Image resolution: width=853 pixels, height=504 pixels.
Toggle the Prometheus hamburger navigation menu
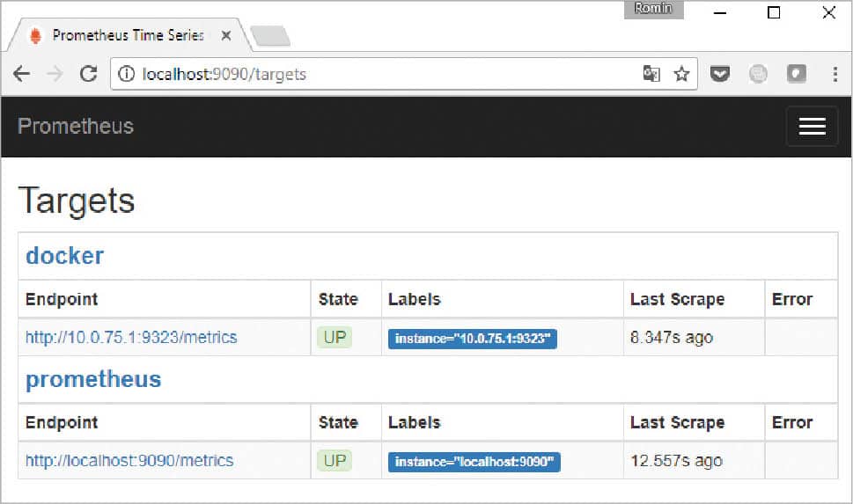pyautogui.click(x=811, y=126)
